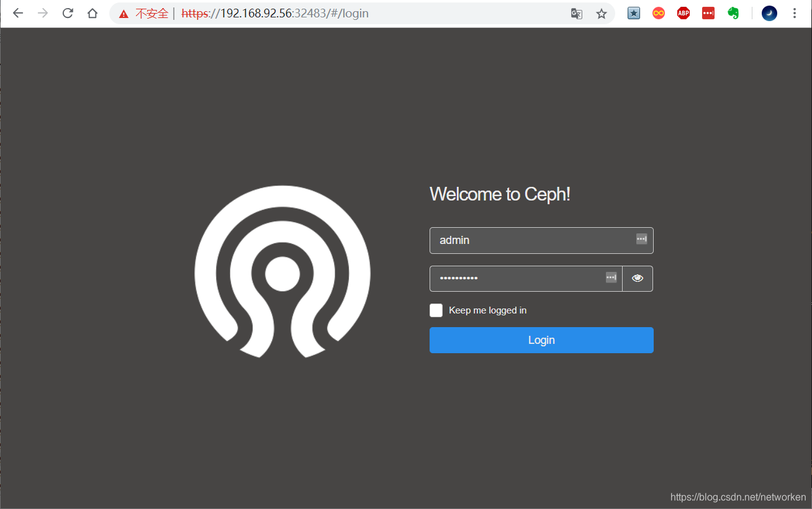Image resolution: width=812 pixels, height=509 pixels.
Task: Go back with the browser back arrow
Action: click(x=18, y=13)
